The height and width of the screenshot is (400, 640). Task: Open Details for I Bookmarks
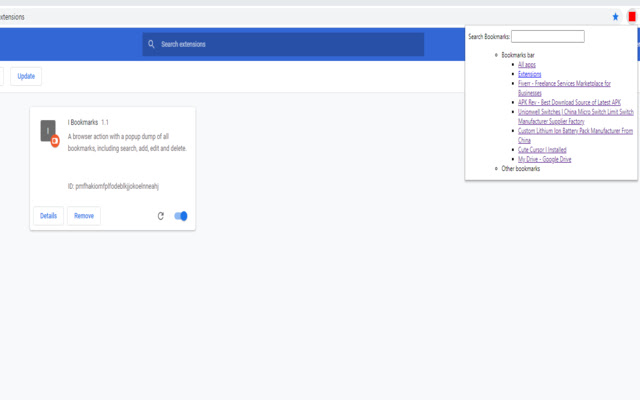48,216
